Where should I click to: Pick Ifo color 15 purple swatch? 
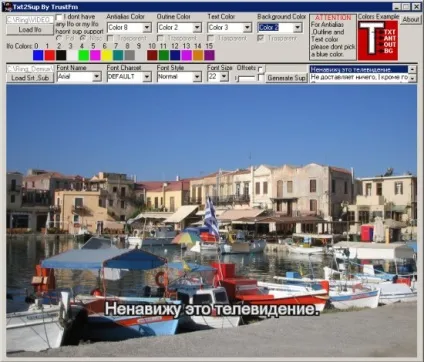(x=209, y=55)
